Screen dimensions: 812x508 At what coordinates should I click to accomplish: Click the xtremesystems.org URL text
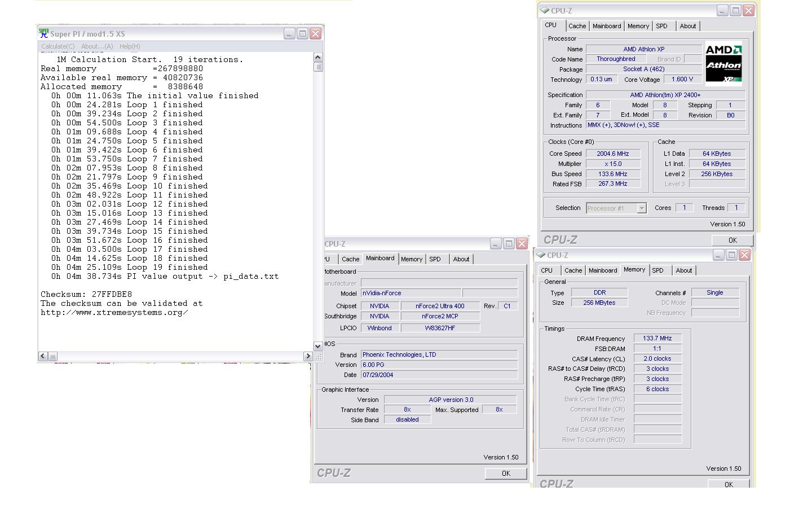click(x=114, y=312)
